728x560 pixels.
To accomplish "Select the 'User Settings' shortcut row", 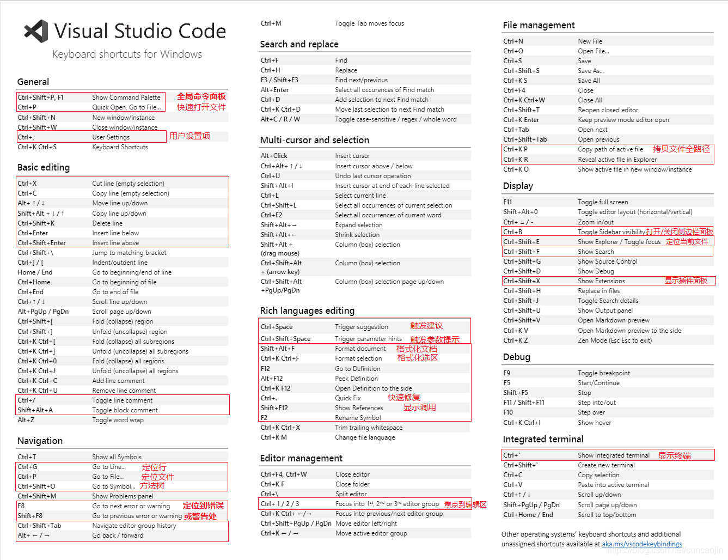I will point(123,137).
